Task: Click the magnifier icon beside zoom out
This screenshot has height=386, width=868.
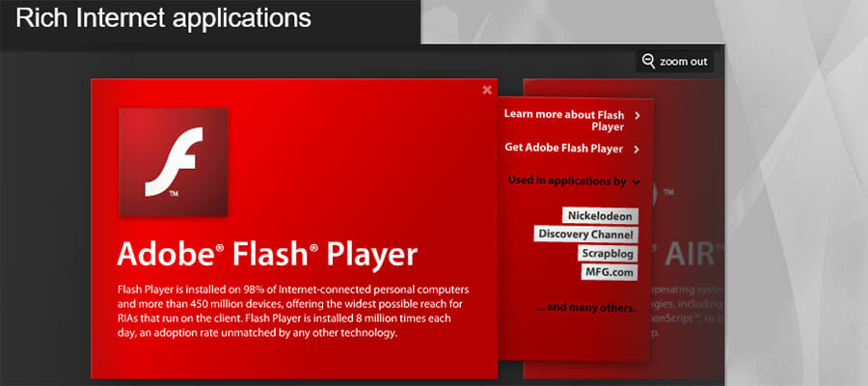Action: (648, 62)
